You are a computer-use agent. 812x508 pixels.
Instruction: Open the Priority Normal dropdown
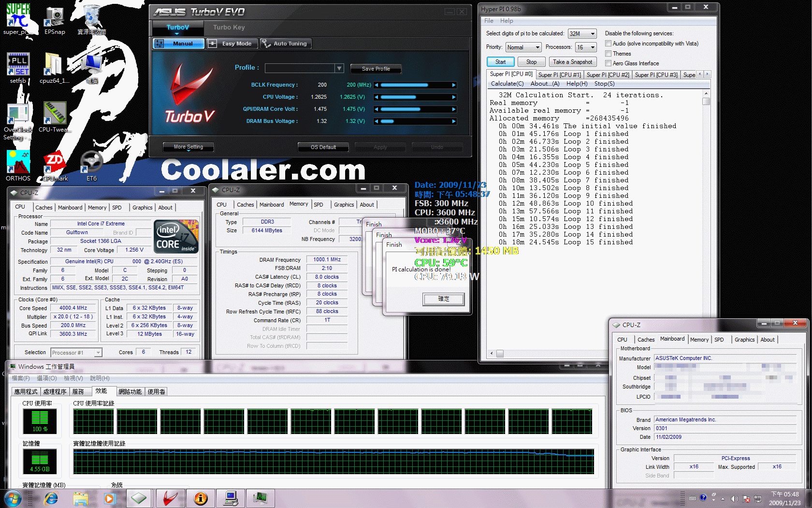click(523, 47)
